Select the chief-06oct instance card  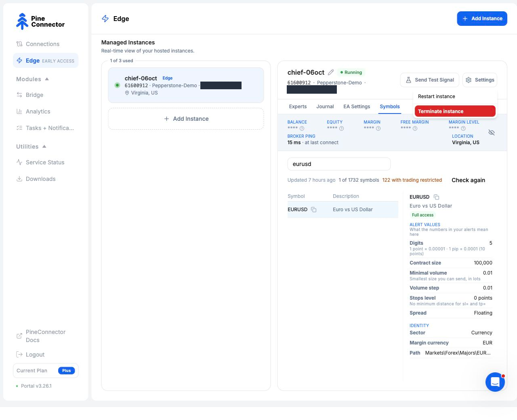pos(186,85)
